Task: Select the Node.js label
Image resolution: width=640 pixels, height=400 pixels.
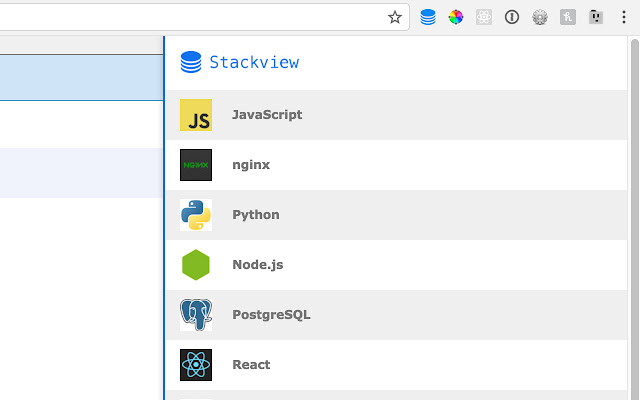Action: point(258,265)
